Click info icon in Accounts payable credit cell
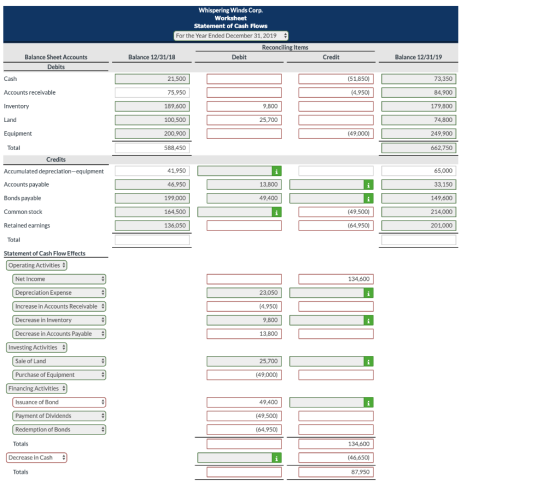Image resolution: width=560 pixels, height=489 pixels. click(369, 185)
